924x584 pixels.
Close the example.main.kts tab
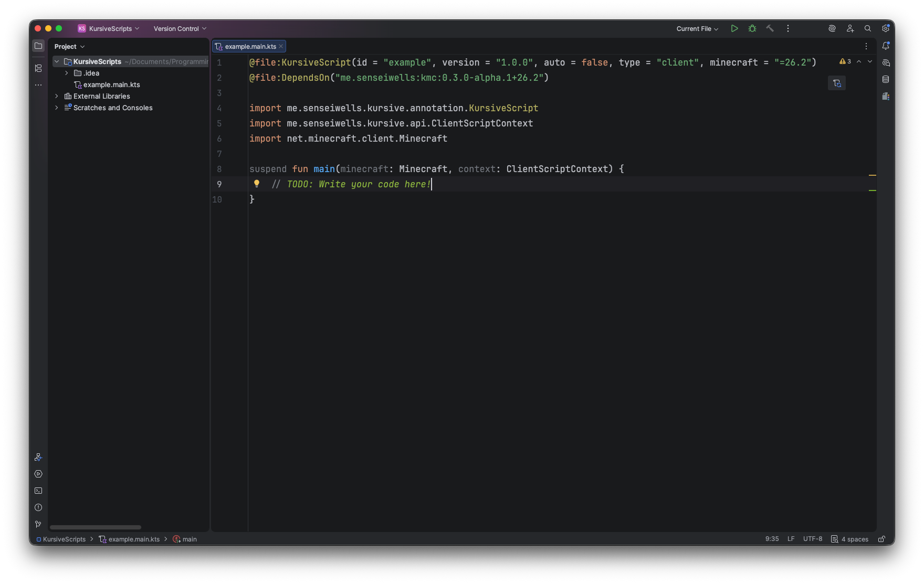click(x=281, y=46)
